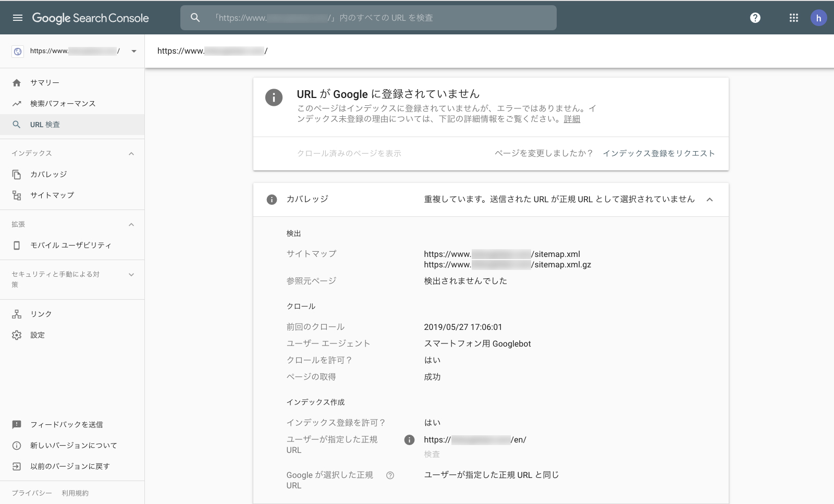
Task: Click the sitemap.xml.gz URL text
Action: coord(508,265)
